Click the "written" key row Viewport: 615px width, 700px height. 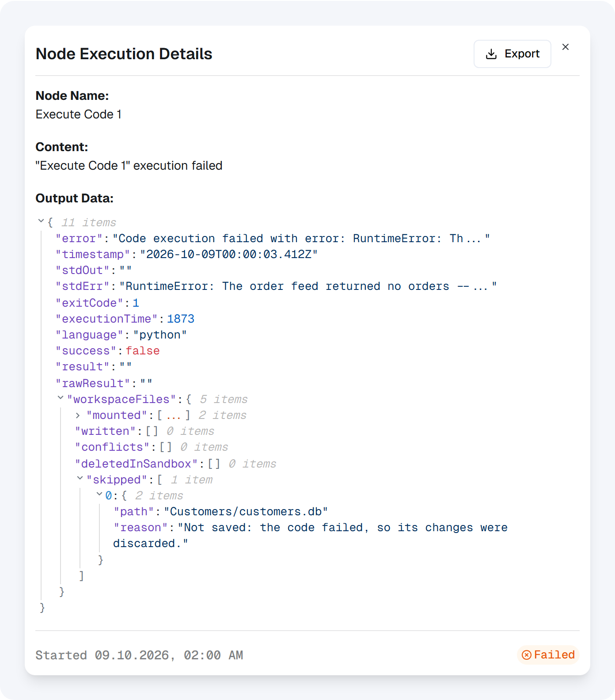tap(144, 431)
